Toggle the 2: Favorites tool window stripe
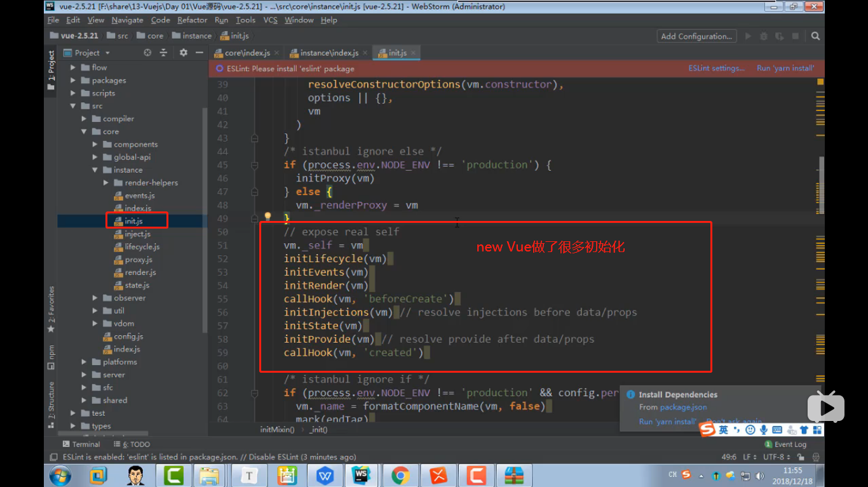Viewport: 868px width, 487px height. coord(51,310)
